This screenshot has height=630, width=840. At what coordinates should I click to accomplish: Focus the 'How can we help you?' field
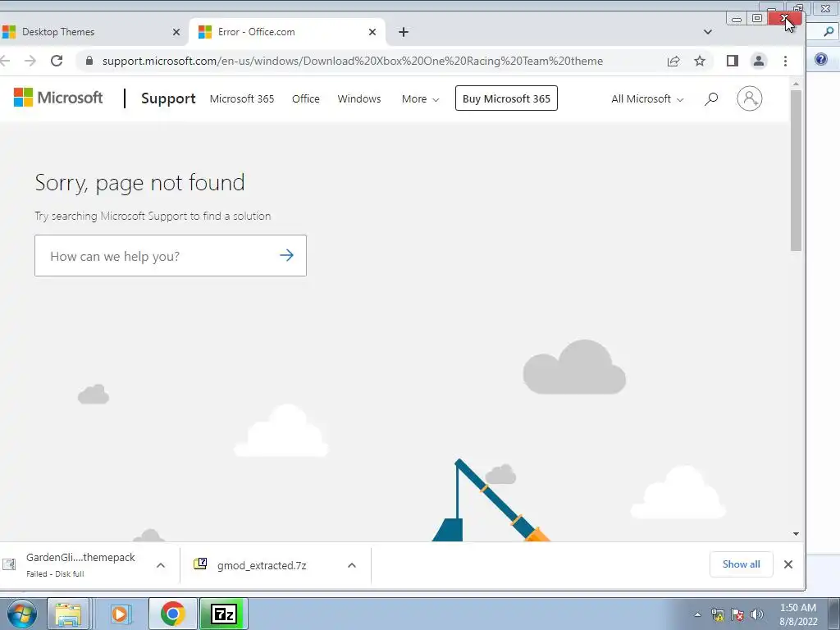pos(171,256)
